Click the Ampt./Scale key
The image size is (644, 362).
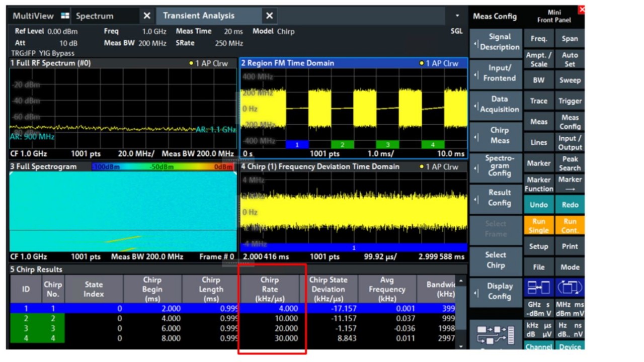click(539, 60)
